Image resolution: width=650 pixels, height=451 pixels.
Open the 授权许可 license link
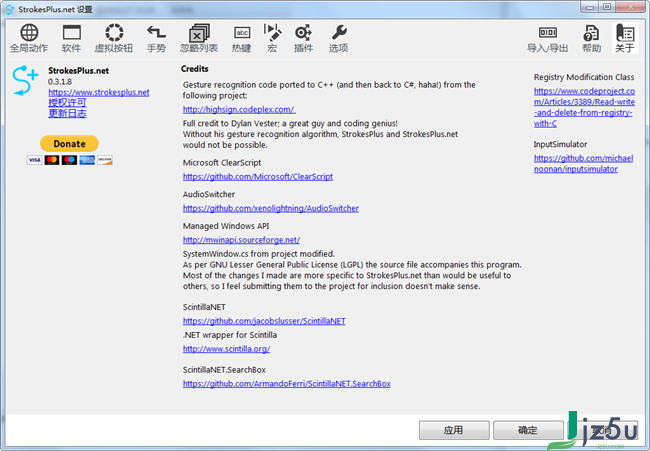coord(67,102)
